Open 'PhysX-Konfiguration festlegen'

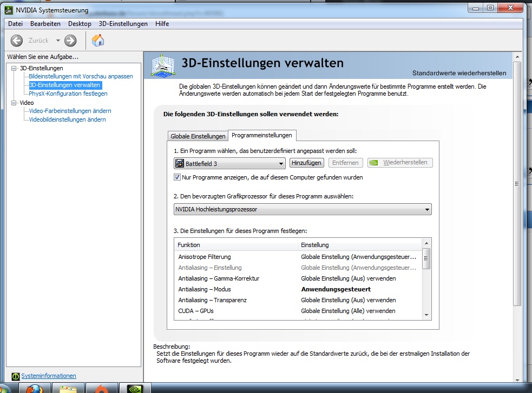[x=68, y=94]
